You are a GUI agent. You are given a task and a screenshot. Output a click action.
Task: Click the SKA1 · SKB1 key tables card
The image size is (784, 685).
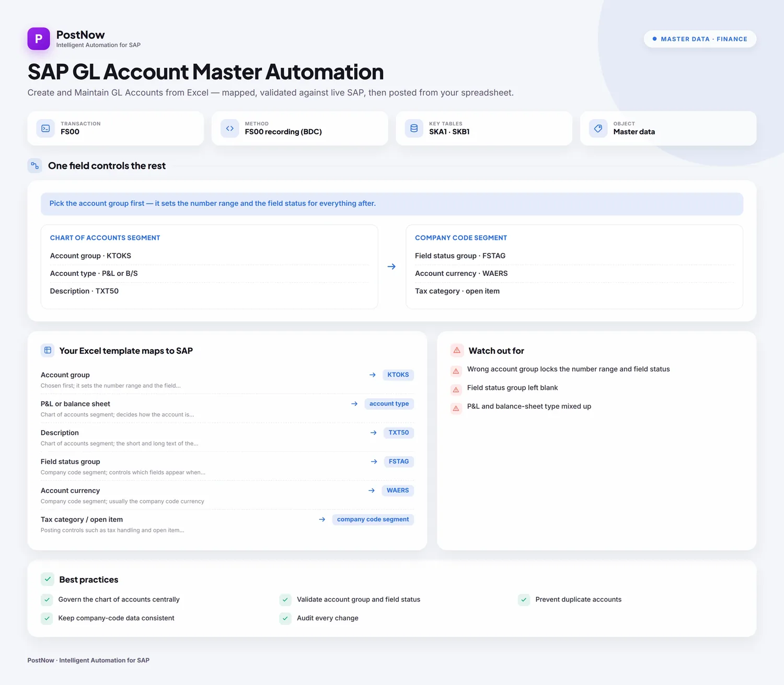point(484,128)
